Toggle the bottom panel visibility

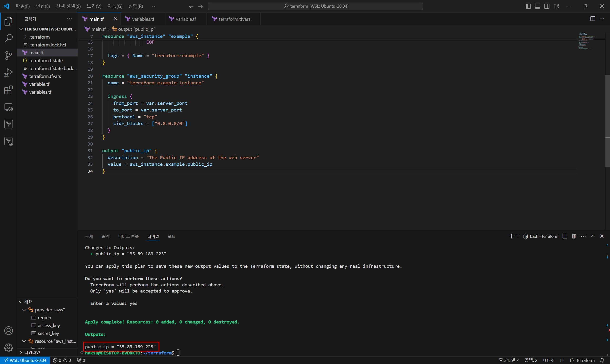coord(537,6)
